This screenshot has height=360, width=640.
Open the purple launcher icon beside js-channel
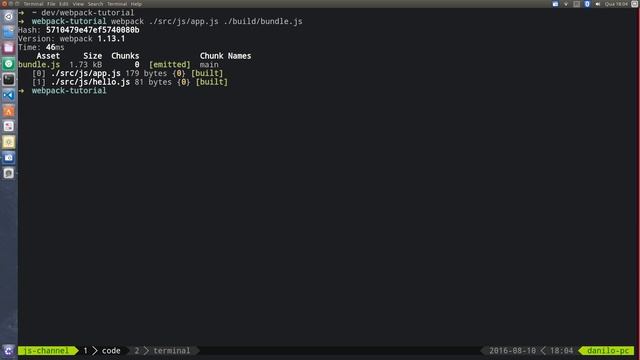tap(9, 351)
